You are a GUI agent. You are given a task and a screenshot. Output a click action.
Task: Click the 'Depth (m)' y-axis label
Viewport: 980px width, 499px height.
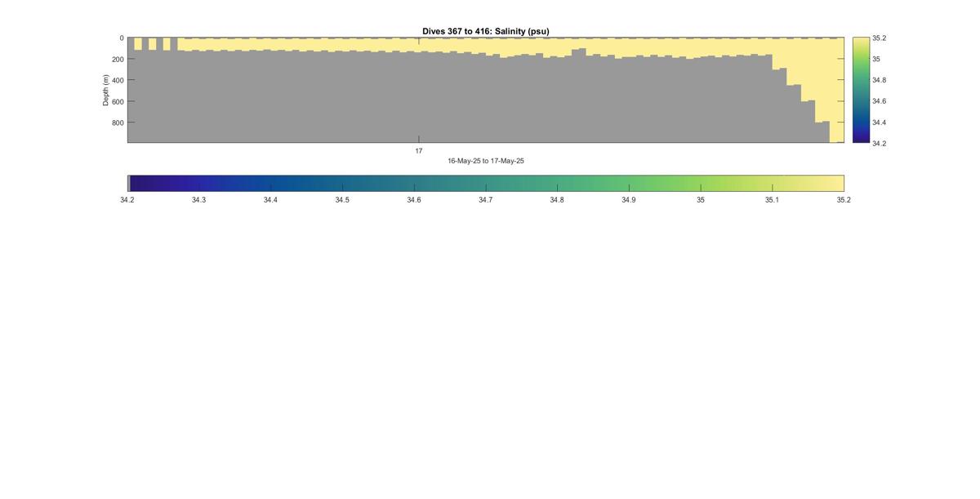(105, 90)
